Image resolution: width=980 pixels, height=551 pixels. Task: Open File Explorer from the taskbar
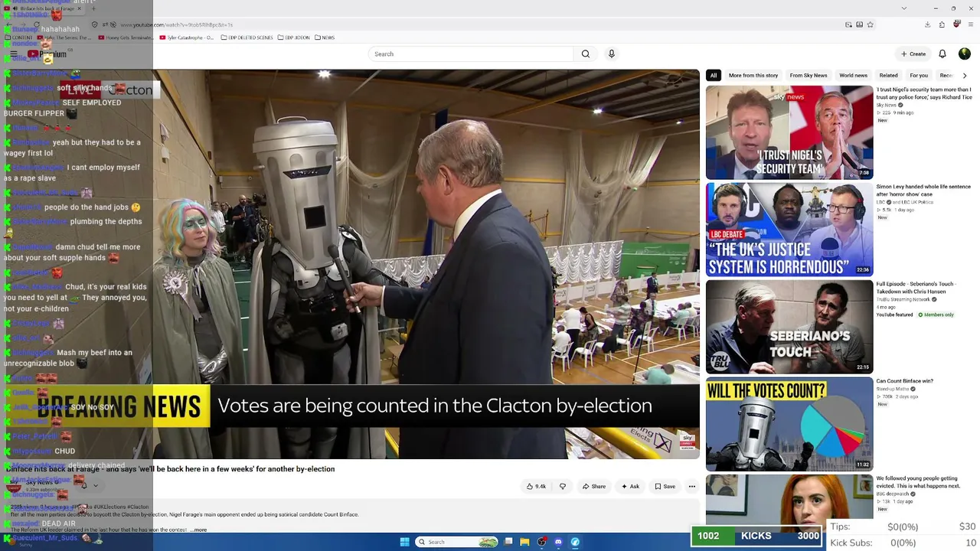point(525,542)
